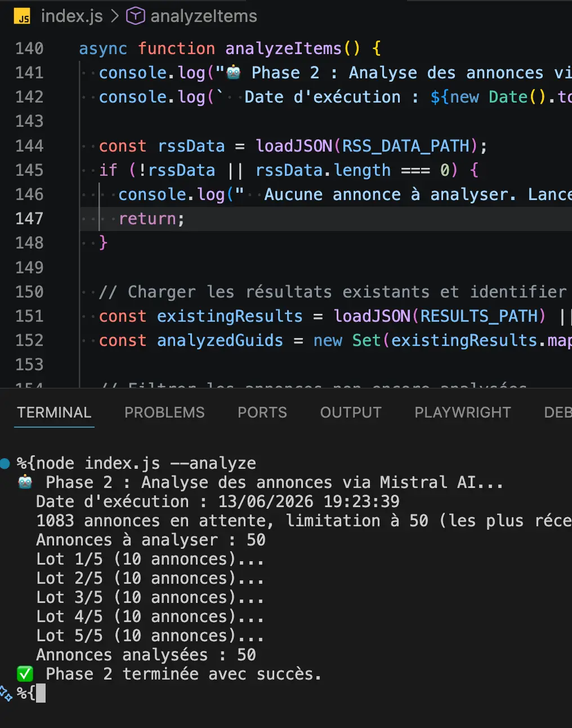
Task: Click the sparkle icon beside terminal prompt
Action: 6,694
